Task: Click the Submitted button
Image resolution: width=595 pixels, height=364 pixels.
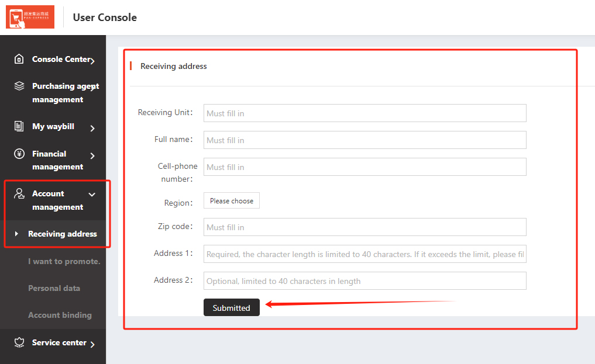Action: pyautogui.click(x=232, y=307)
